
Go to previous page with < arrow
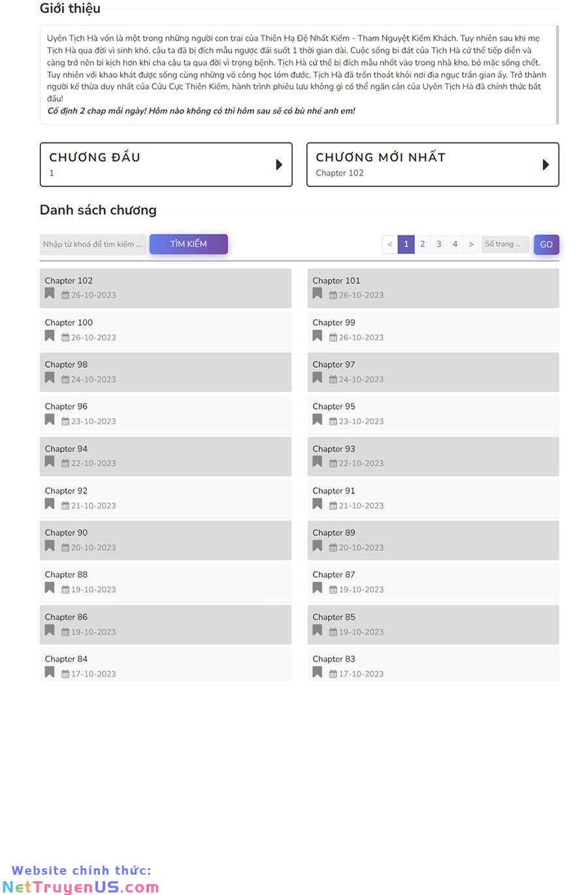click(x=390, y=245)
